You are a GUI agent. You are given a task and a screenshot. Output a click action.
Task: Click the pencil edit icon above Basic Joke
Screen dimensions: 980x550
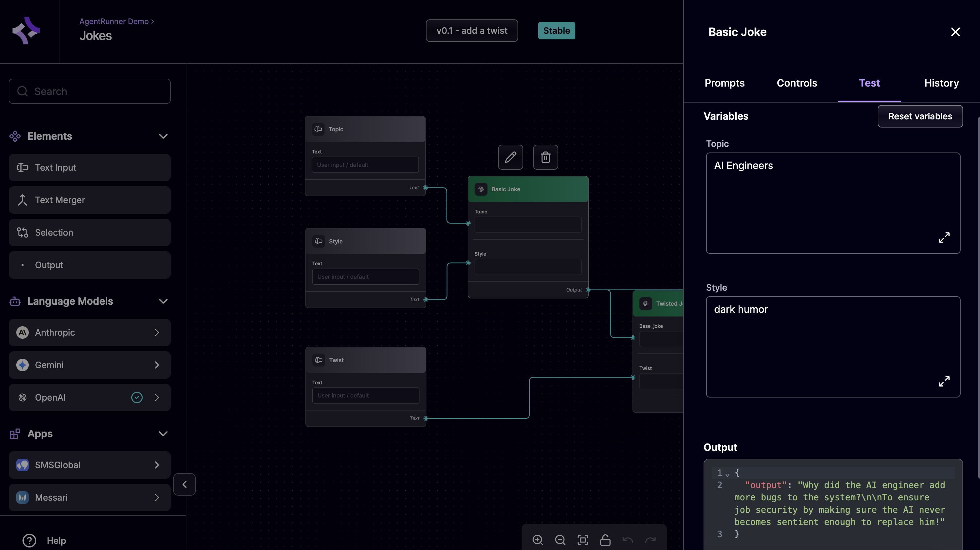[x=511, y=157]
